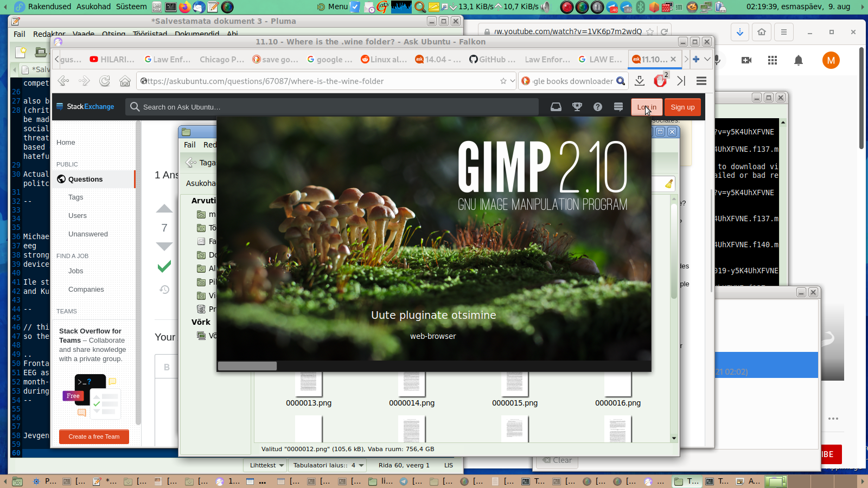Switch to the Linux al... Reddit tab
Viewport: 868px width, 488px height.
(x=384, y=59)
